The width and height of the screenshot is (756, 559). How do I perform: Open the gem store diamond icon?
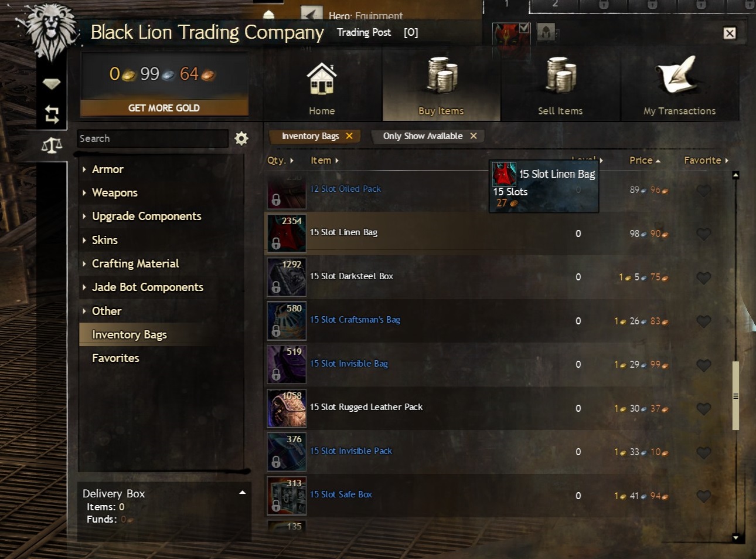click(52, 84)
